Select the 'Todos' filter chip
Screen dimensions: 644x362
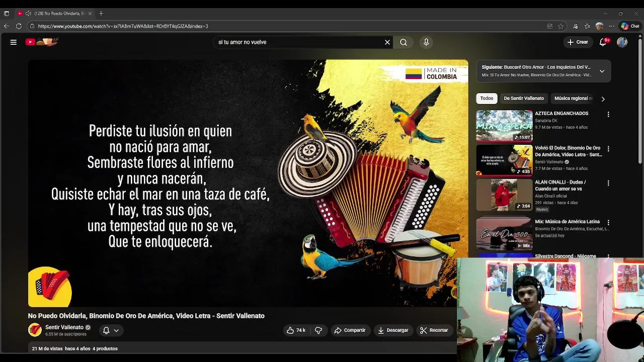tap(487, 99)
